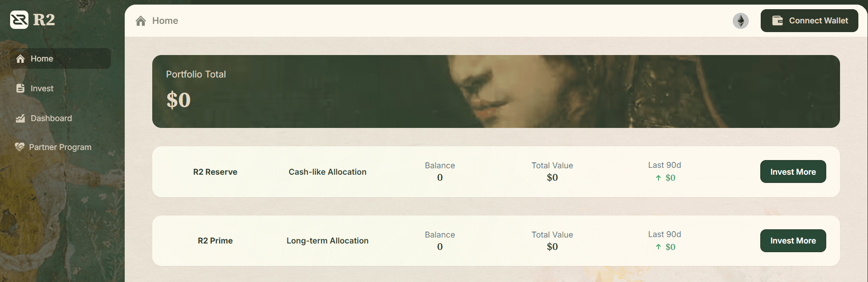Click the Portfolio Total banner
Viewport: 868px width, 282px height.
click(496, 91)
